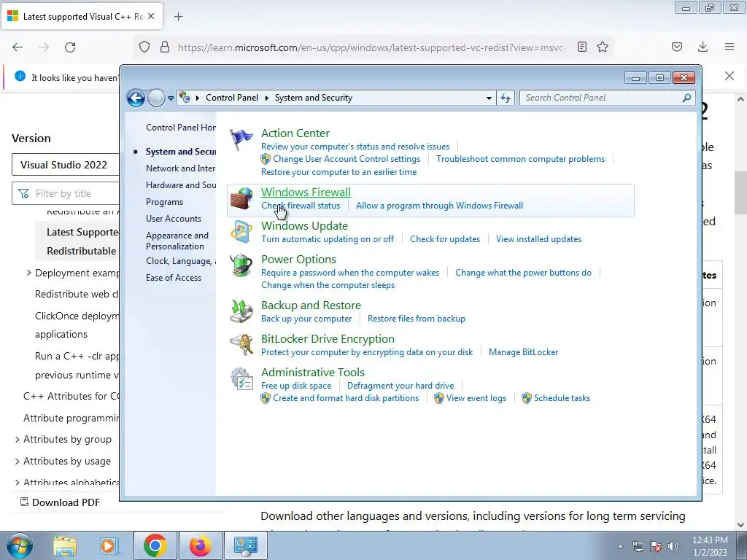Click the Control Panel refresh button

point(506,98)
